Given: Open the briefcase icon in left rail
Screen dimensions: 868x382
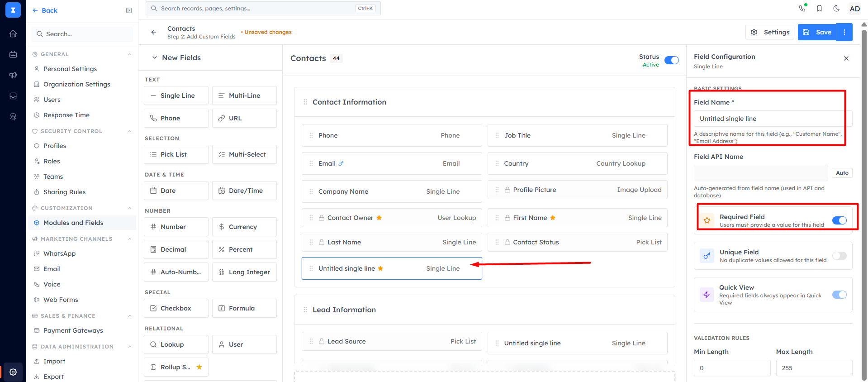Looking at the screenshot, I should 13,54.
